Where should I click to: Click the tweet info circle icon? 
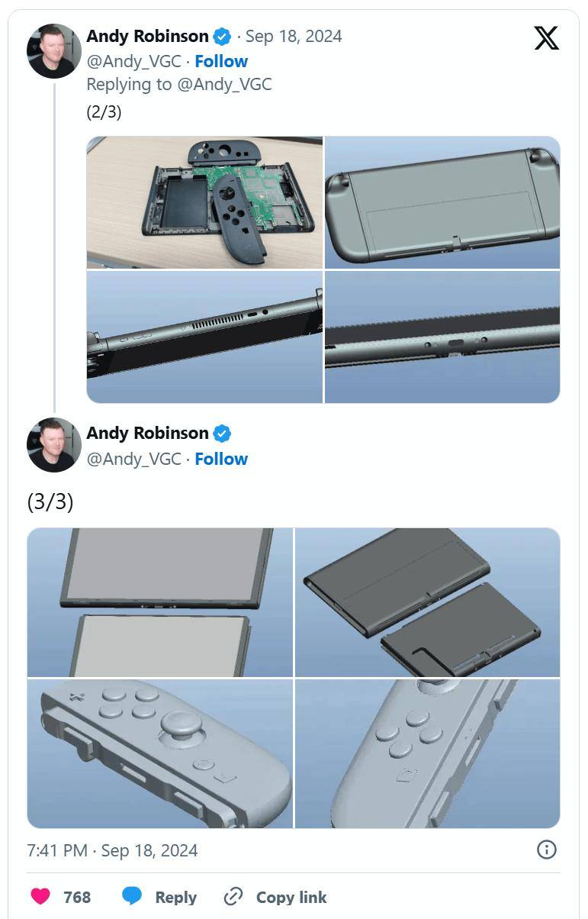pyautogui.click(x=547, y=850)
